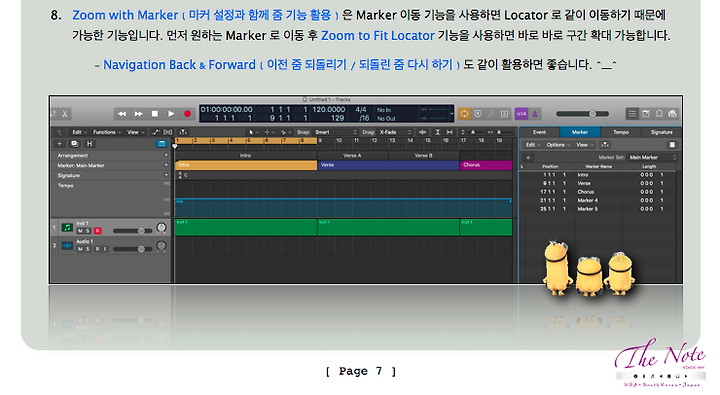720x395 pixels.
Task: Click the Duplicate Track icon
Action: click(x=74, y=144)
